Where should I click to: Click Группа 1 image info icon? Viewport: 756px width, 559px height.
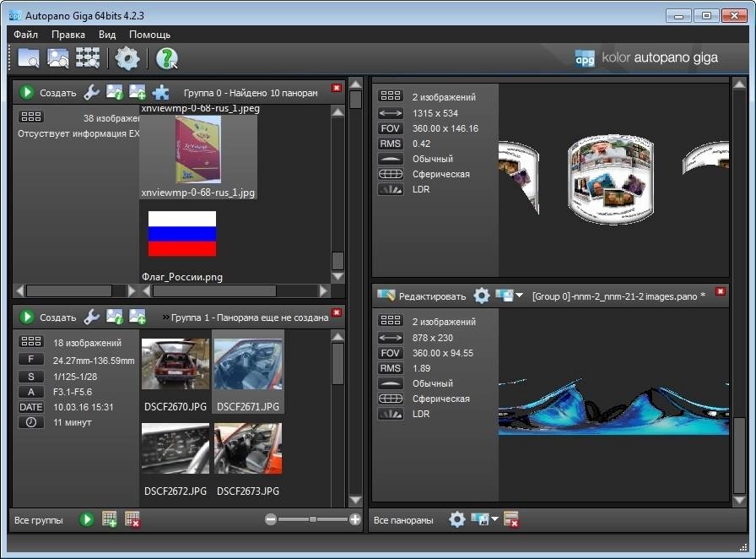[x=115, y=317]
